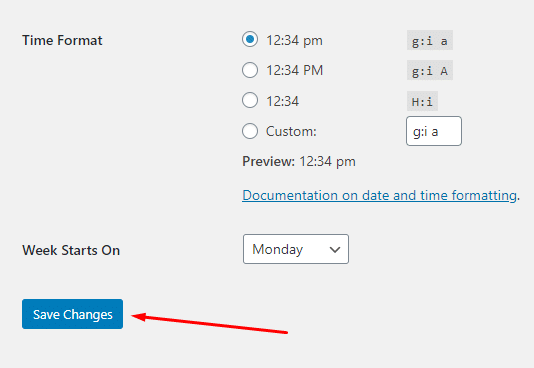Screen dimensions: 534x368
Task: Open Documentation on date and time formatting
Action: [379, 195]
